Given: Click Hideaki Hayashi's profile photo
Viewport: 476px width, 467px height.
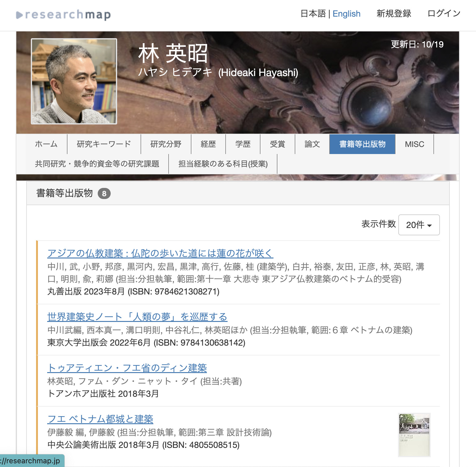Looking at the screenshot, I should point(74,81).
